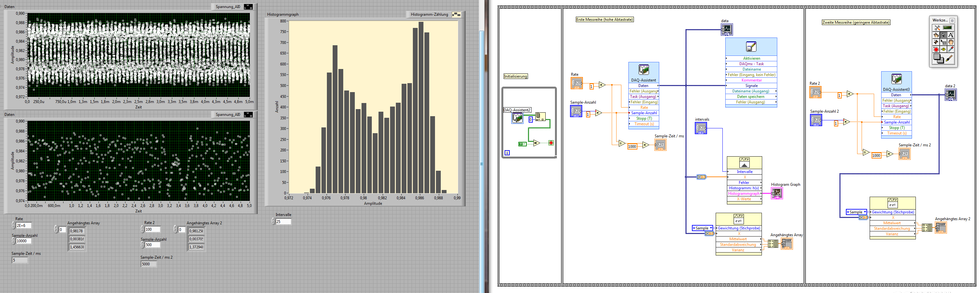Click the statistics VI icon in second sequence
This screenshot has width=980, height=293.
[x=892, y=203]
